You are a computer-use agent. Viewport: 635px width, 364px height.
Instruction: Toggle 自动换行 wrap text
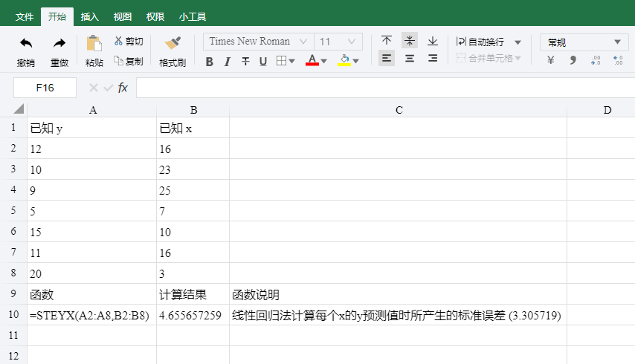pyautogui.click(x=480, y=42)
